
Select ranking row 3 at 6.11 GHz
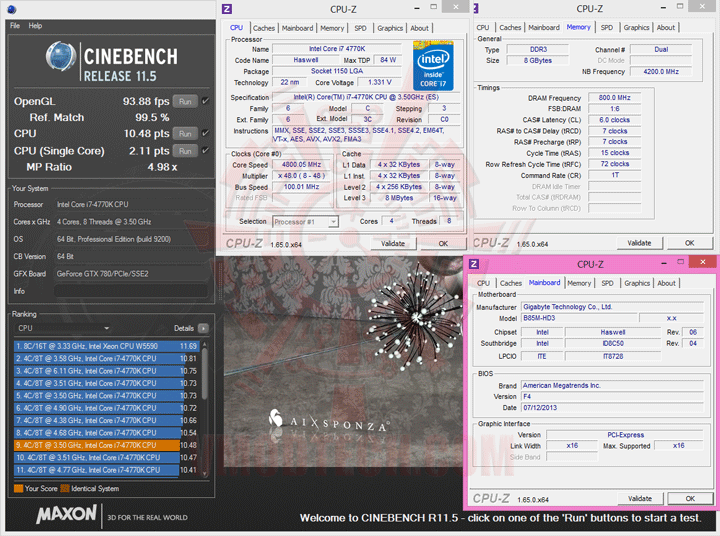click(x=107, y=371)
